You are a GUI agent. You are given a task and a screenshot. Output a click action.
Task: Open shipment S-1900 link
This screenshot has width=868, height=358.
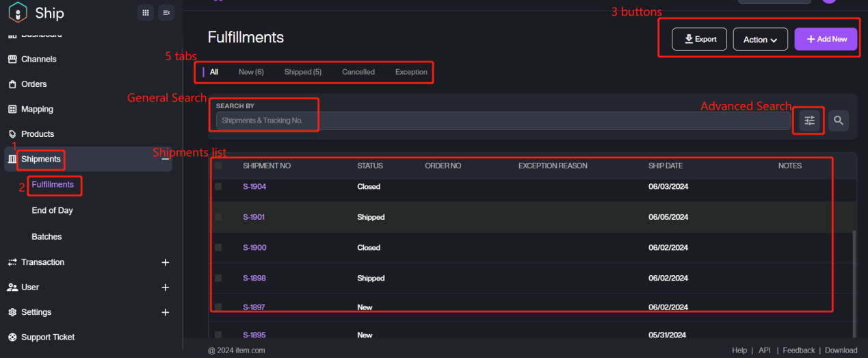[254, 248]
